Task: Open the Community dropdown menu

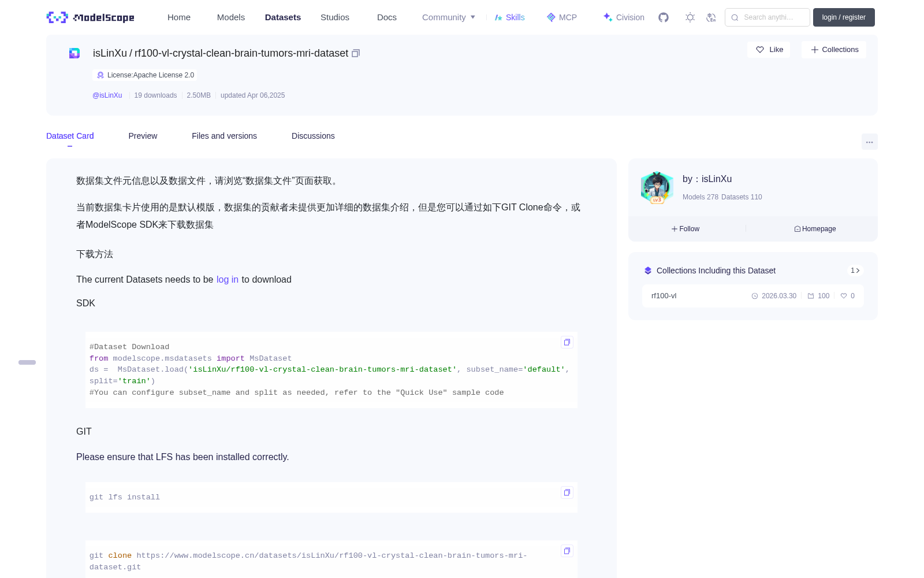Action: click(449, 17)
